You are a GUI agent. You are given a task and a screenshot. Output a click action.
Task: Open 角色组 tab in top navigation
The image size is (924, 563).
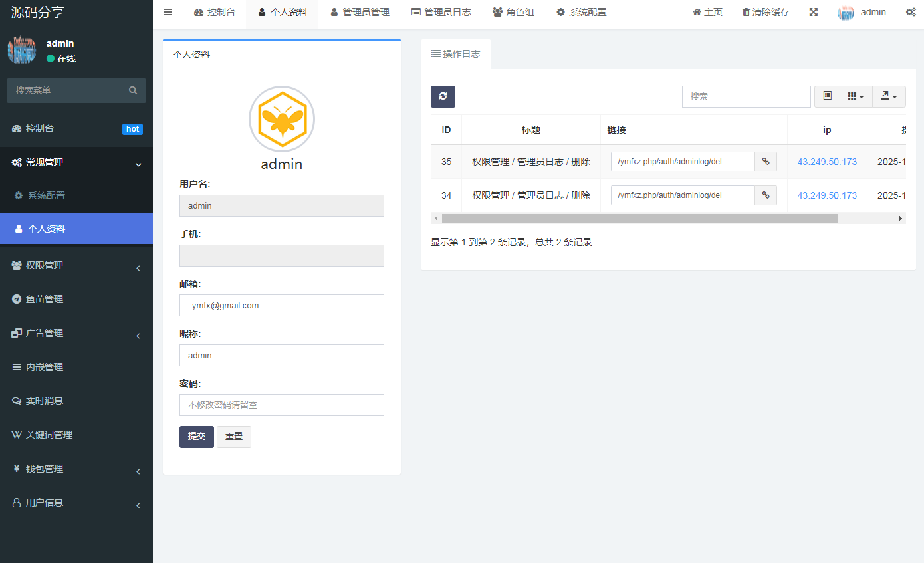click(x=513, y=12)
